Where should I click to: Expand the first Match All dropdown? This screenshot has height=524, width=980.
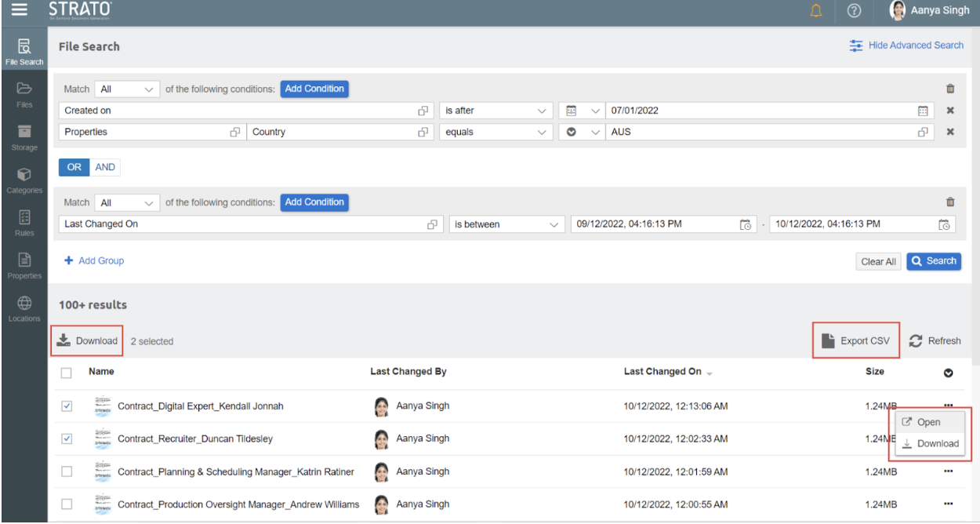tap(128, 89)
